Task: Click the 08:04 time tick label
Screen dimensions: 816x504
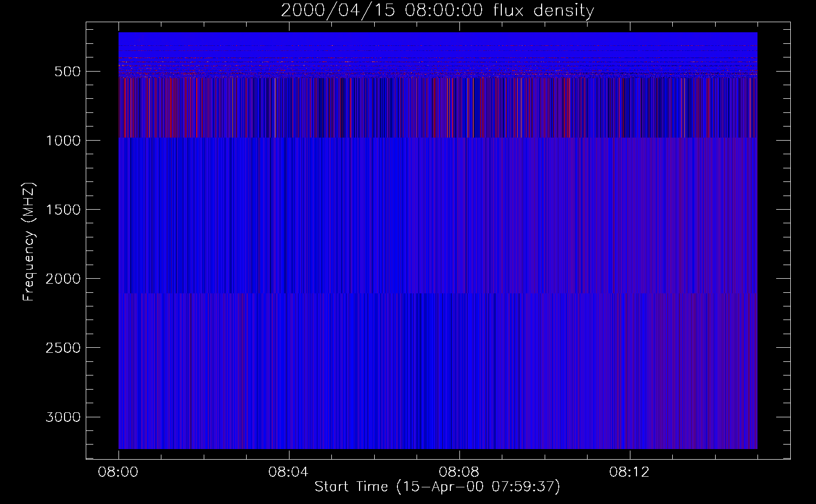Action: (288, 472)
